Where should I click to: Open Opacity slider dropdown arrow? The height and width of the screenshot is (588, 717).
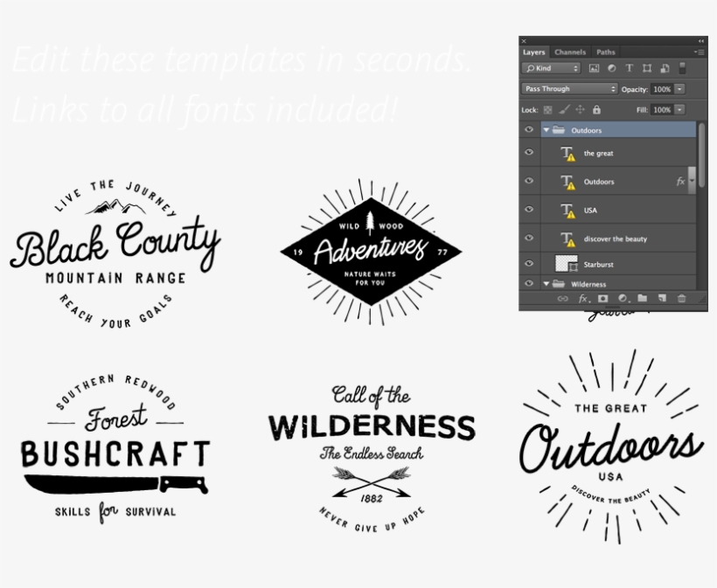point(680,89)
